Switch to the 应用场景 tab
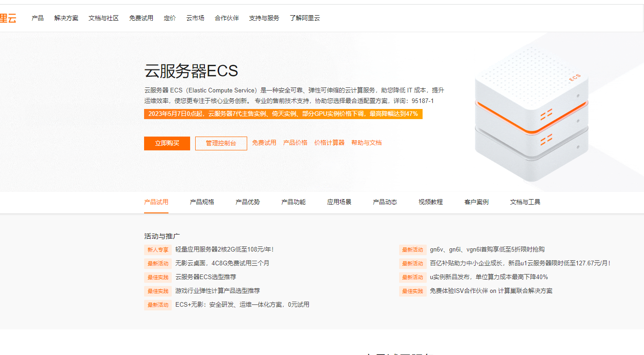The width and height of the screenshot is (644, 355). point(339,202)
